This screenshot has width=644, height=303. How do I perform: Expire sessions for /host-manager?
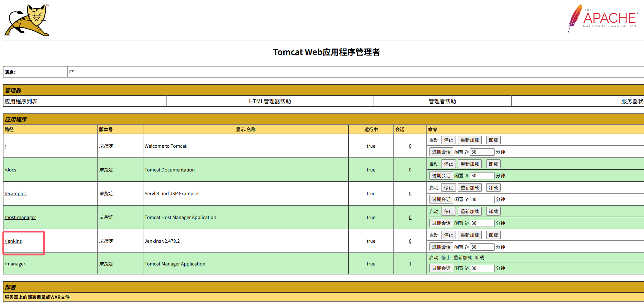[441, 223]
